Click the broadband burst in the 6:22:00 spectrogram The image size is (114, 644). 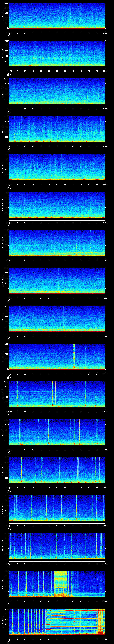(x=74, y=356)
